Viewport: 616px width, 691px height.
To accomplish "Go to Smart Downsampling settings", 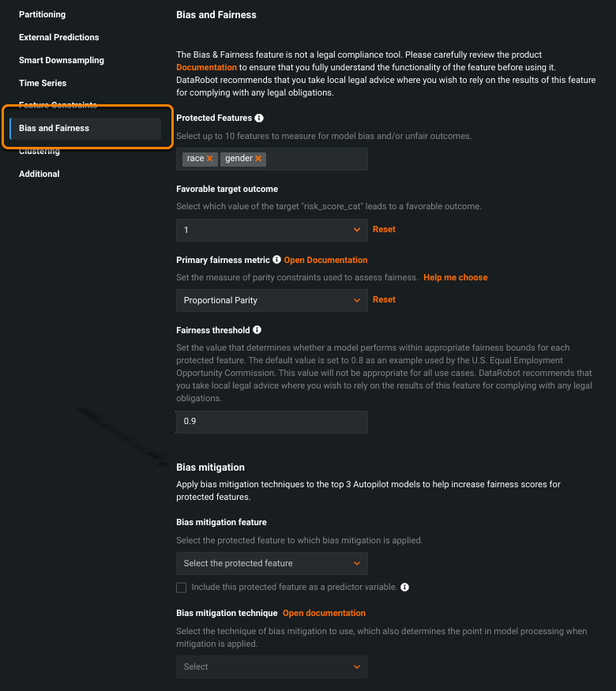I will tap(62, 60).
